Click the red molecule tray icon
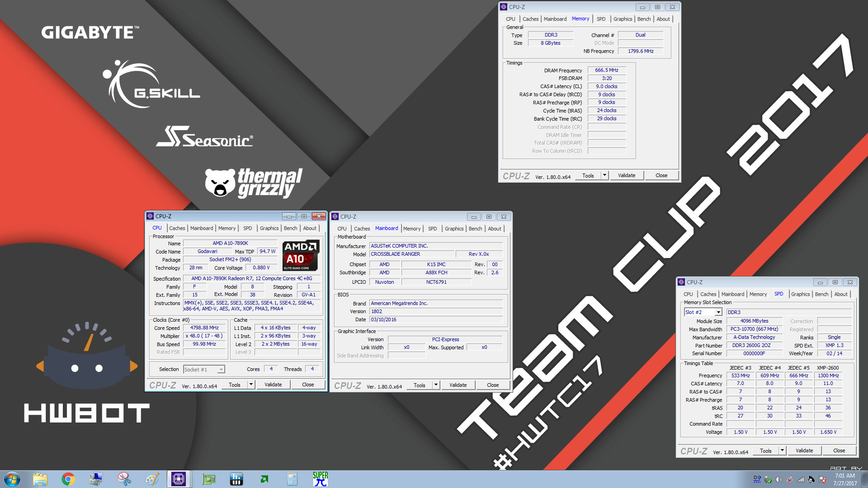The height and width of the screenshot is (488, 868). point(789,479)
